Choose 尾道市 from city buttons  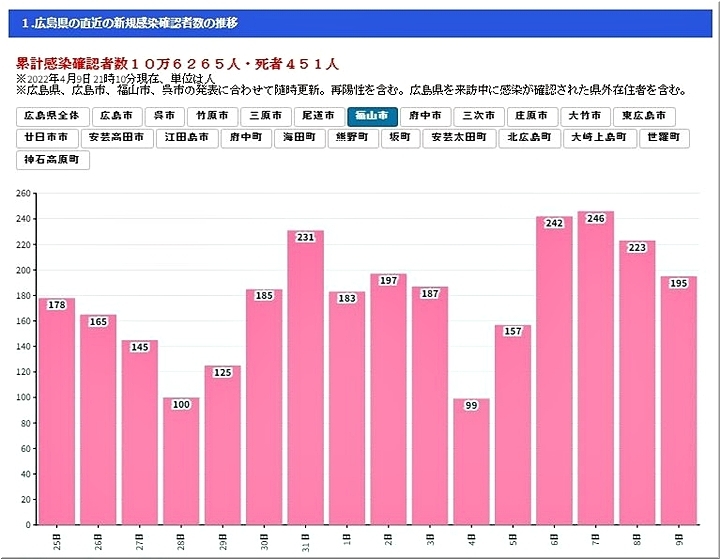(x=320, y=116)
